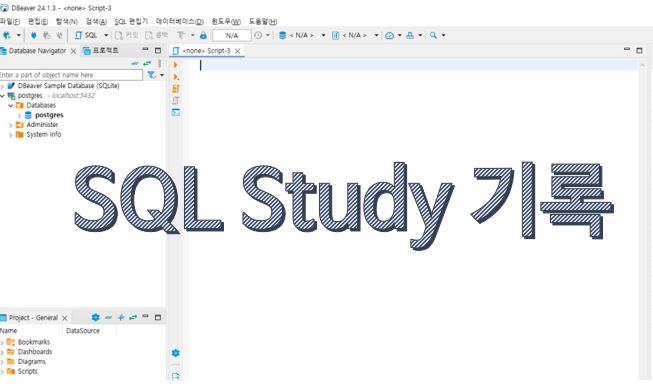The image size is (653, 392).
Task: Click the dashboard gauge toolbar icon
Action: point(389,35)
